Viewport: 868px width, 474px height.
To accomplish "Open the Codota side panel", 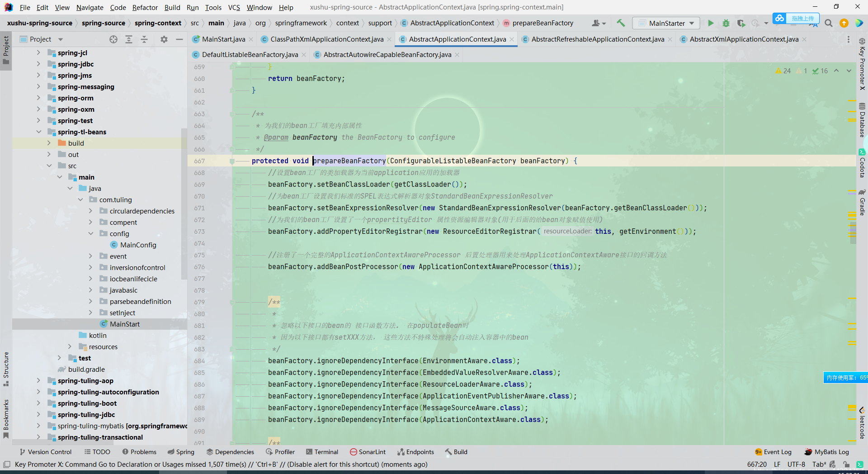I will [862, 163].
